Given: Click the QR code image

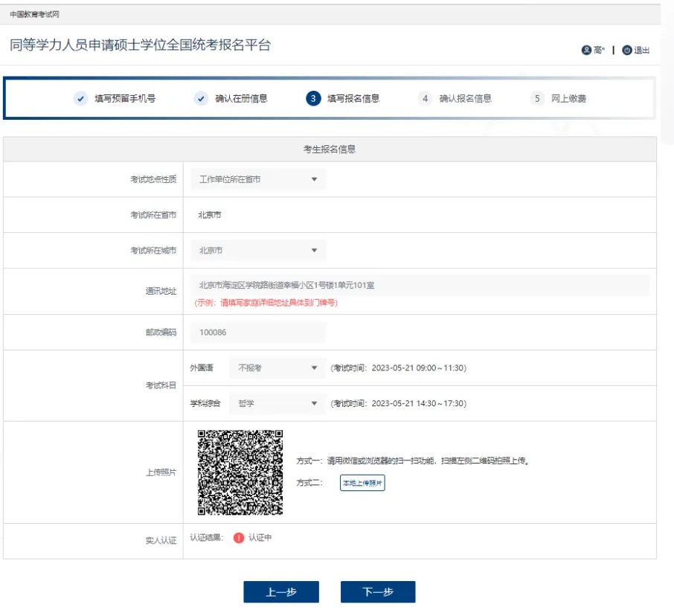Looking at the screenshot, I should tap(240, 472).
